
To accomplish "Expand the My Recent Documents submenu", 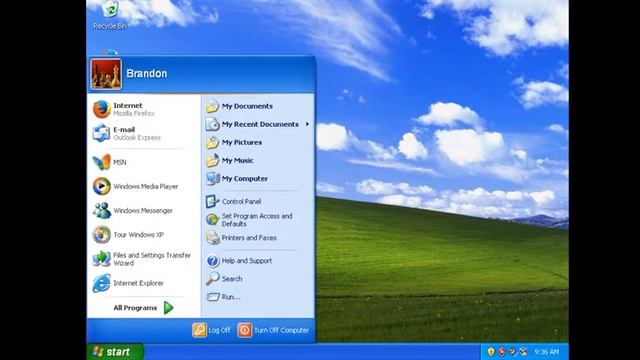I will [x=258, y=124].
